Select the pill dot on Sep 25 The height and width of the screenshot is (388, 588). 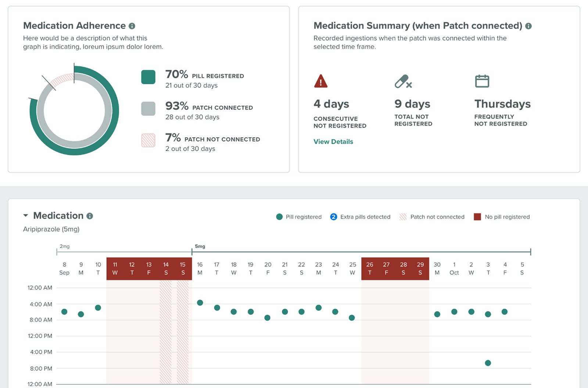point(352,318)
